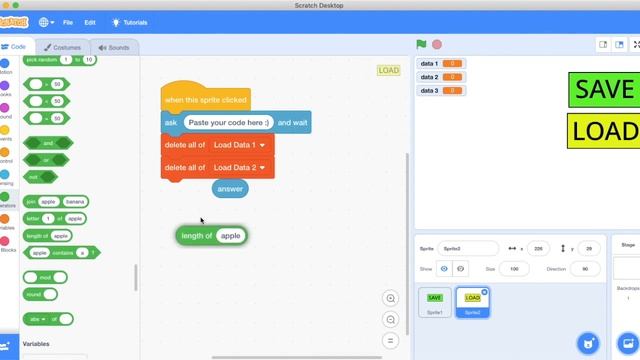This screenshot has width=640, height=360.
Task: Zoom out of the workspace
Action: tap(390, 320)
